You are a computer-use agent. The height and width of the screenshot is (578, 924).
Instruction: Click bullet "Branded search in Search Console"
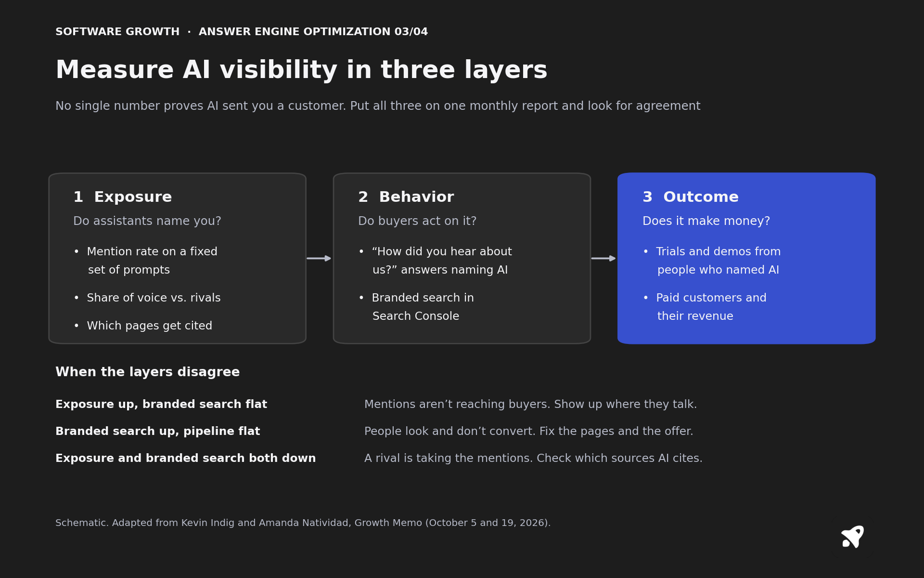416,307
